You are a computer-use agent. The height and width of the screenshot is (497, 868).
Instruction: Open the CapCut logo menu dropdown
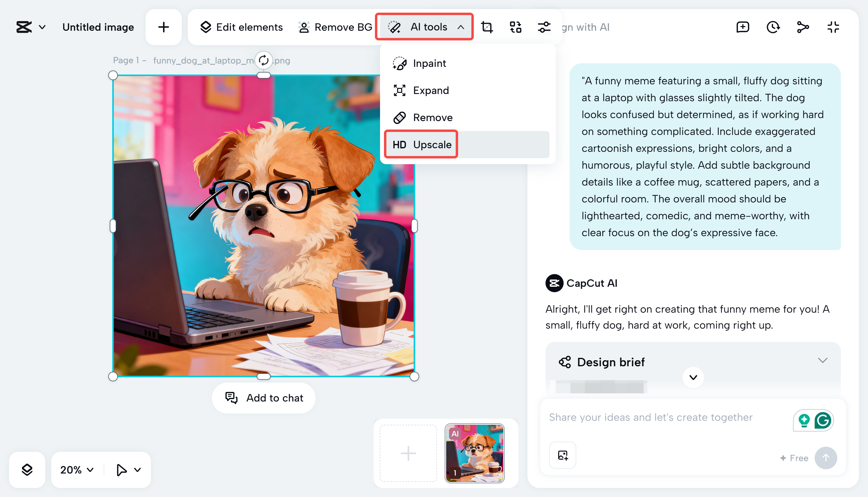pos(31,27)
